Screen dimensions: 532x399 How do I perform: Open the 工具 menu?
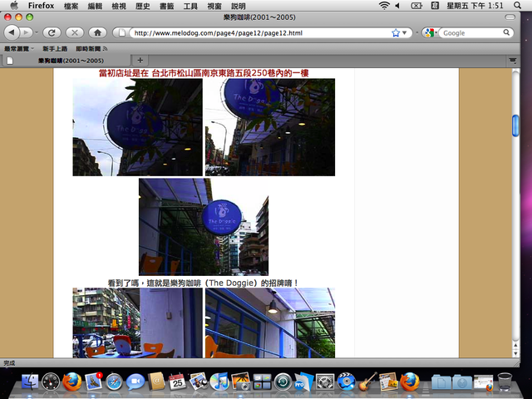(x=190, y=6)
